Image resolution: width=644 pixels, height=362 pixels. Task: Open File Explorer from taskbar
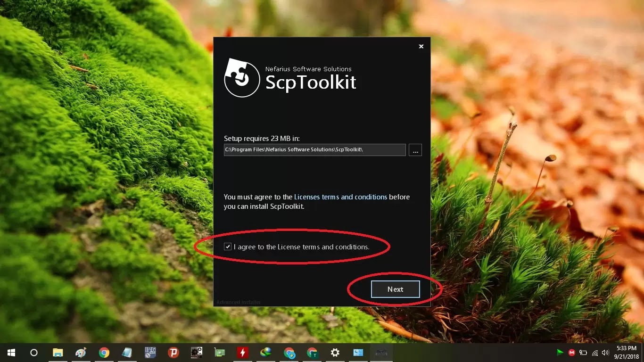(x=58, y=353)
